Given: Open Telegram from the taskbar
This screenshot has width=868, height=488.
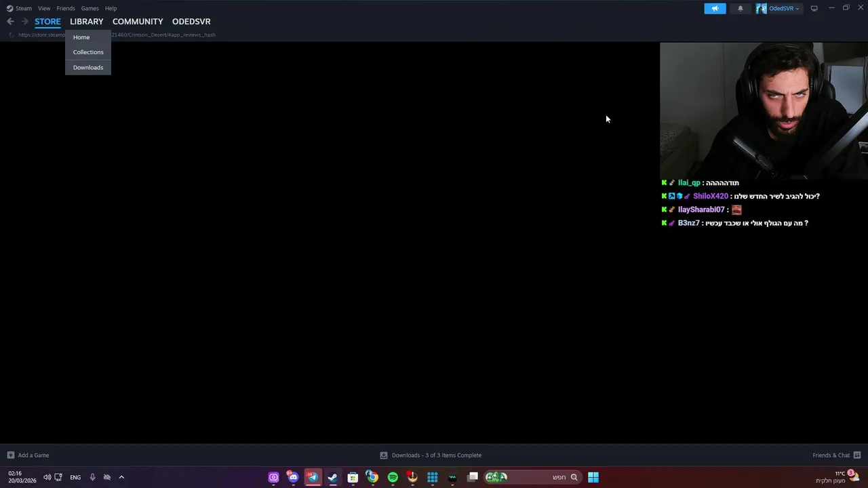Looking at the screenshot, I should click(313, 477).
